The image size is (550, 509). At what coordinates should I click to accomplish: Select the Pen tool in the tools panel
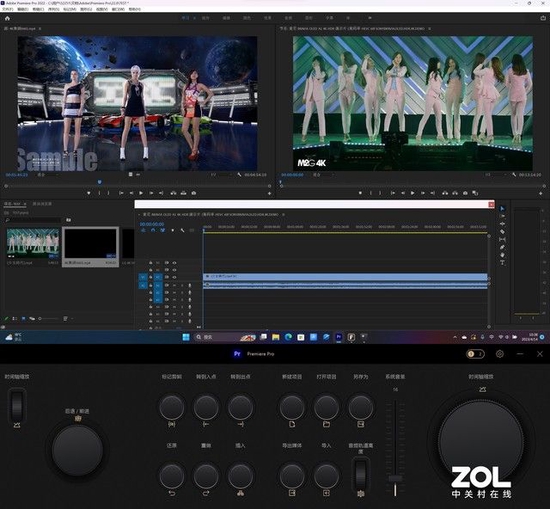click(x=502, y=247)
